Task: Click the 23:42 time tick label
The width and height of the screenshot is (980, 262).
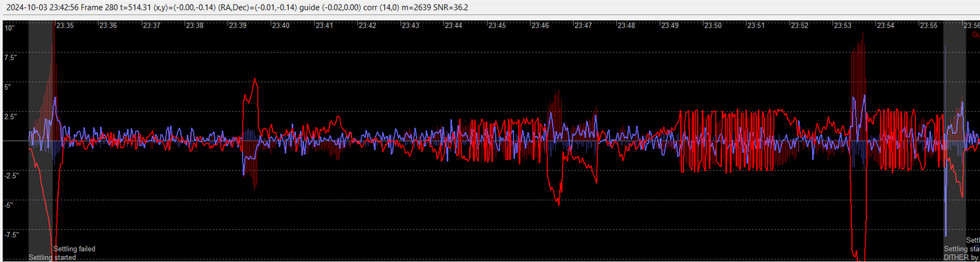Action: click(367, 25)
